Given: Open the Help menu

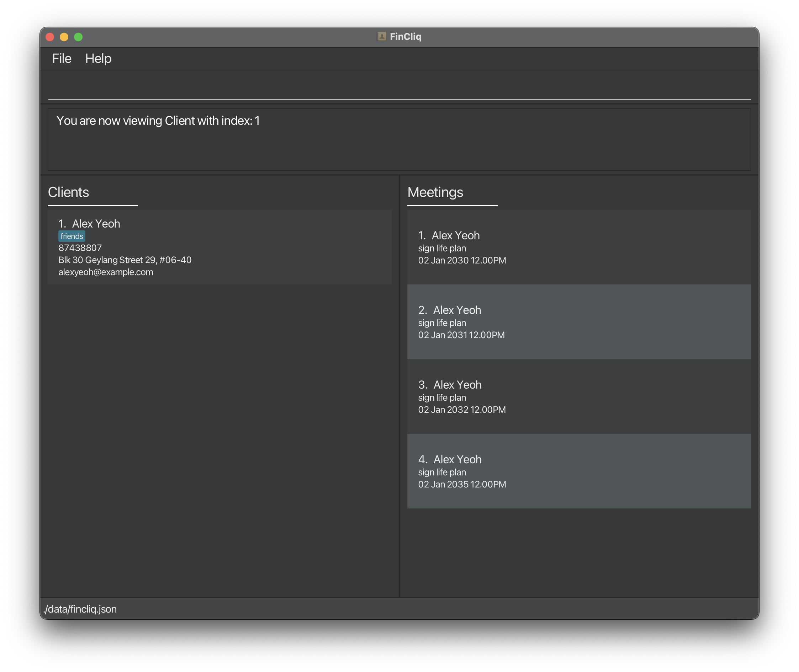Looking at the screenshot, I should point(98,59).
